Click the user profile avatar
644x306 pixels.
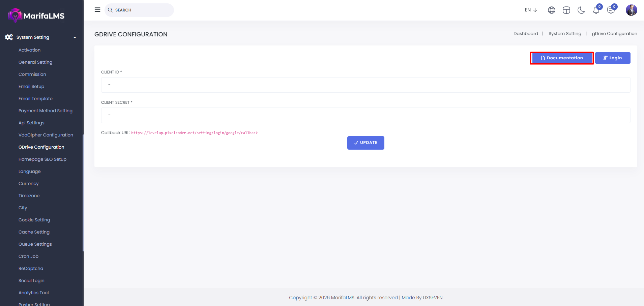[x=631, y=10]
